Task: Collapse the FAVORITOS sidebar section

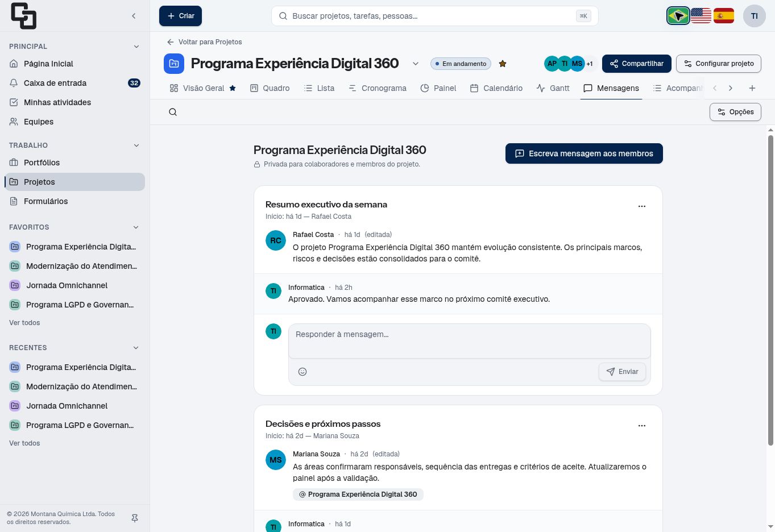Action: (x=136, y=227)
